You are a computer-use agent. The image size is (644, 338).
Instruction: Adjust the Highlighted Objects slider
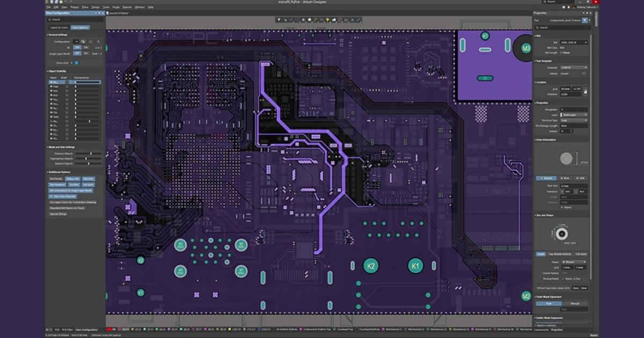(88, 159)
